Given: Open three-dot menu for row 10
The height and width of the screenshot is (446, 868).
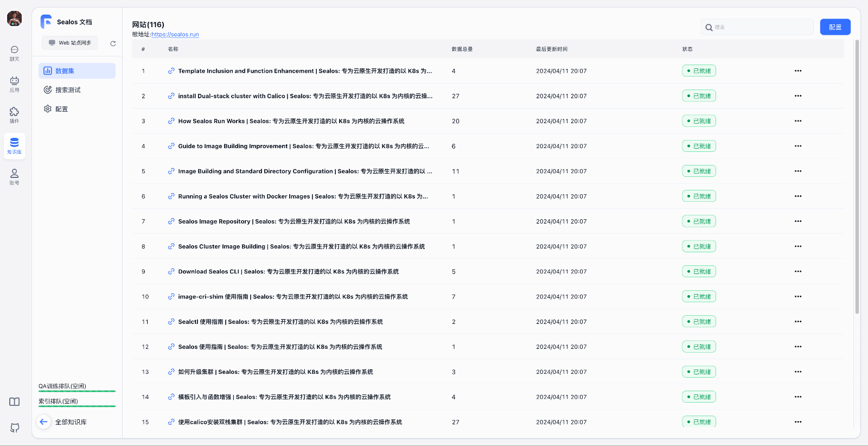Looking at the screenshot, I should (797, 297).
